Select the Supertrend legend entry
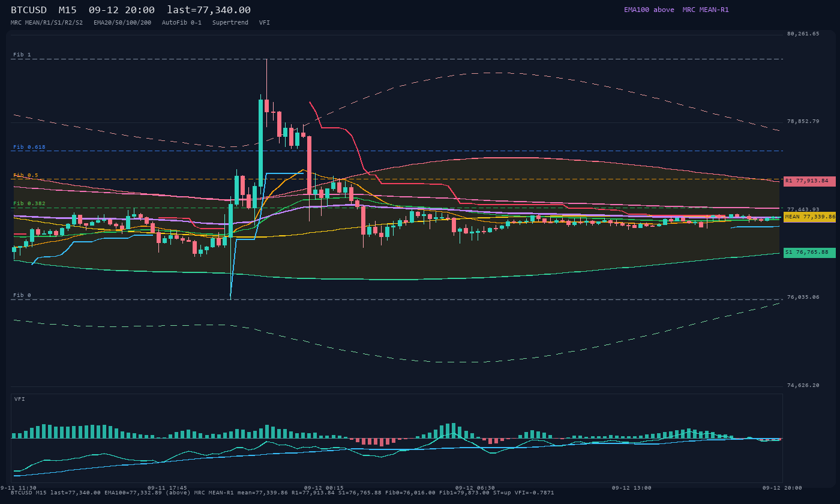The width and height of the screenshot is (840, 504). (230, 23)
